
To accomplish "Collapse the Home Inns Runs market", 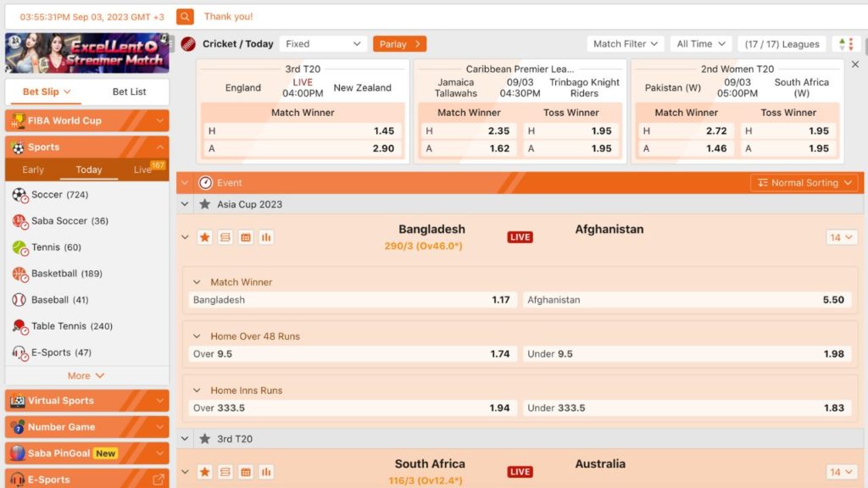I will [x=197, y=391].
